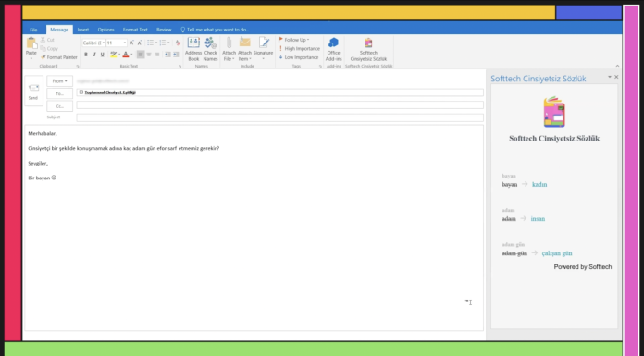Switch to the Review tab
Image resolution: width=644 pixels, height=356 pixels.
(x=164, y=30)
